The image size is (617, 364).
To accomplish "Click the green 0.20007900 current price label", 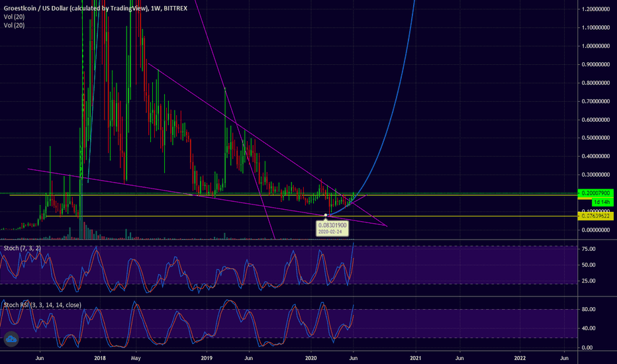I will coord(595,193).
